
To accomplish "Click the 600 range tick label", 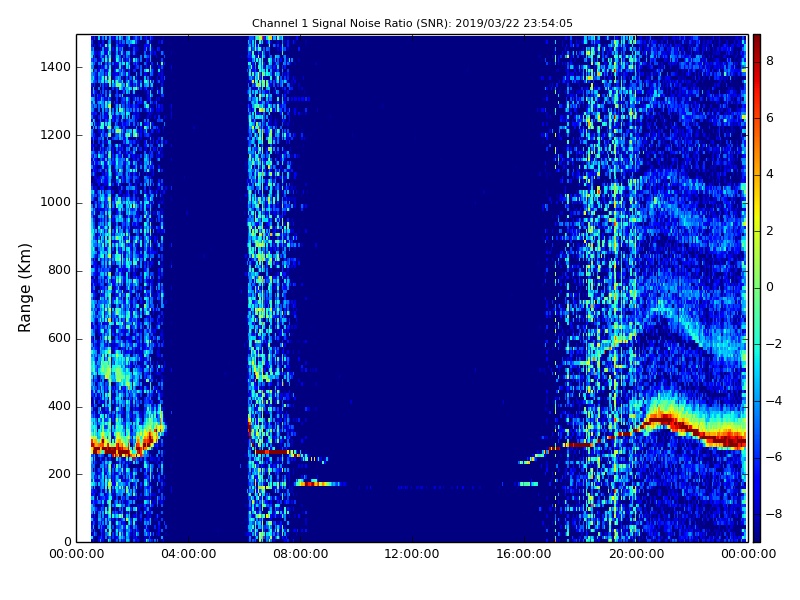I will click(59, 338).
